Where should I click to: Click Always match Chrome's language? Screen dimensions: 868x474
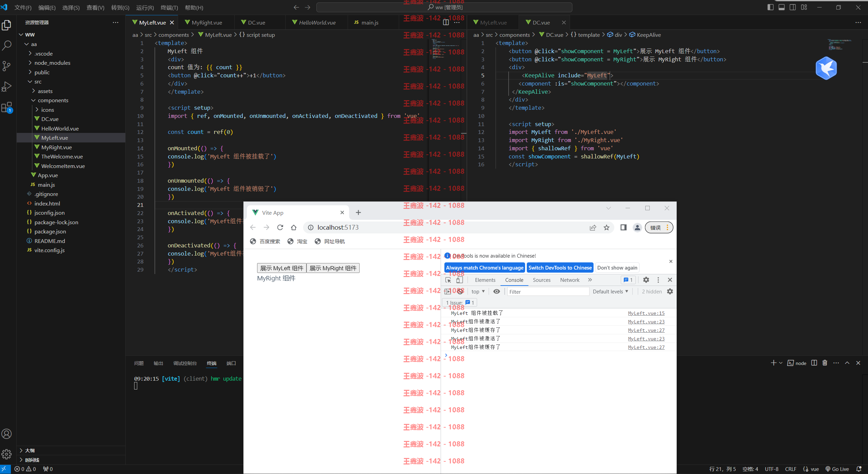485,267
